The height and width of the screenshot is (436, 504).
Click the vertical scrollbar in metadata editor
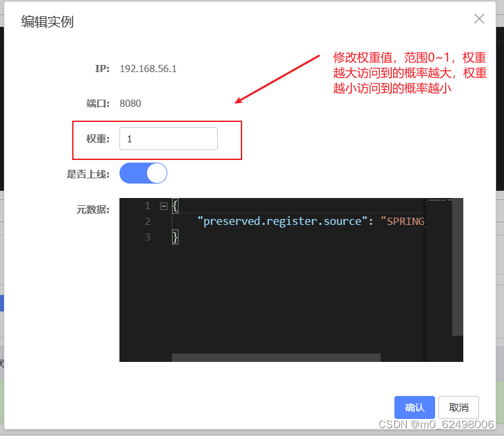(x=457, y=267)
